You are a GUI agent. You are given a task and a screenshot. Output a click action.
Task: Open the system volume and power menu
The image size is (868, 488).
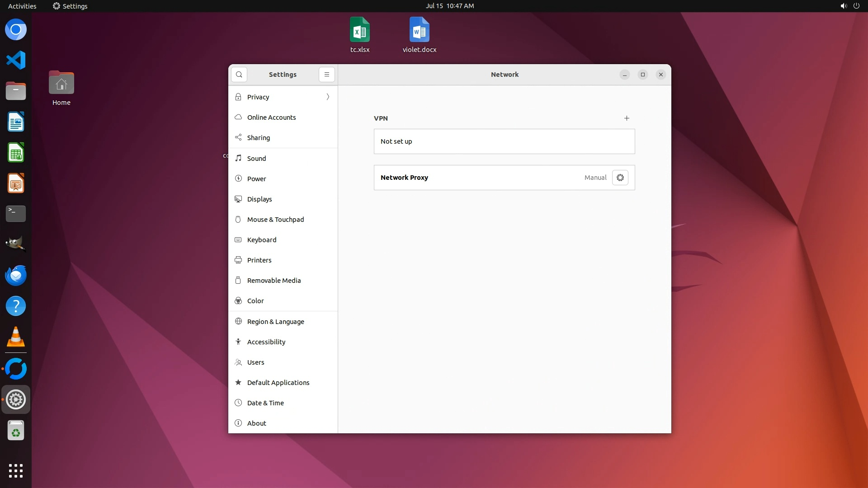pyautogui.click(x=849, y=6)
